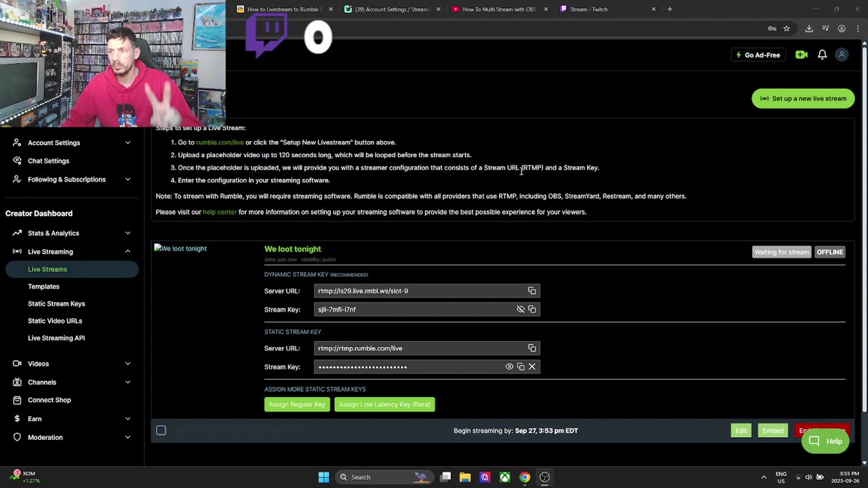Close the 'How To Multi Stream with OBS' tab
The width and height of the screenshot is (868, 488).
pyautogui.click(x=546, y=9)
